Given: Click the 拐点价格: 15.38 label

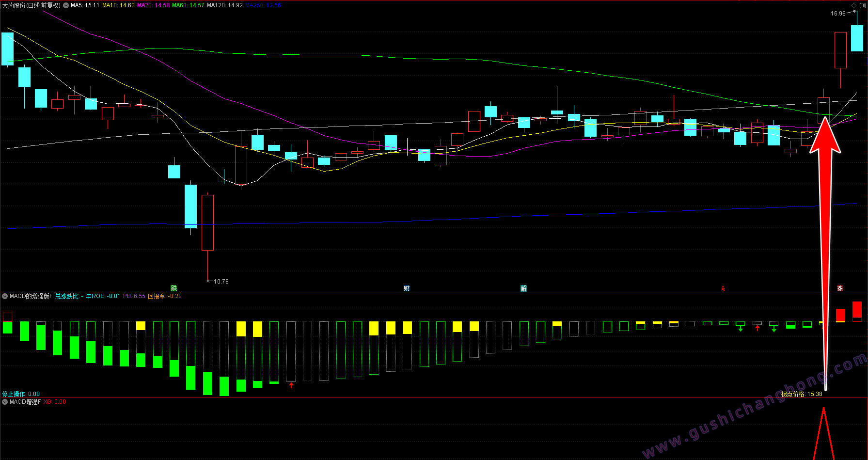Looking at the screenshot, I should click(802, 394).
